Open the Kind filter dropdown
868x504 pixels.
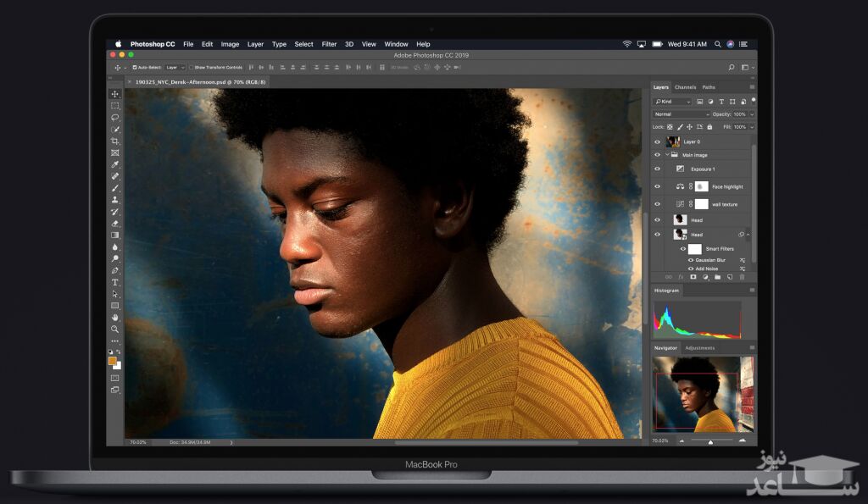pos(672,102)
